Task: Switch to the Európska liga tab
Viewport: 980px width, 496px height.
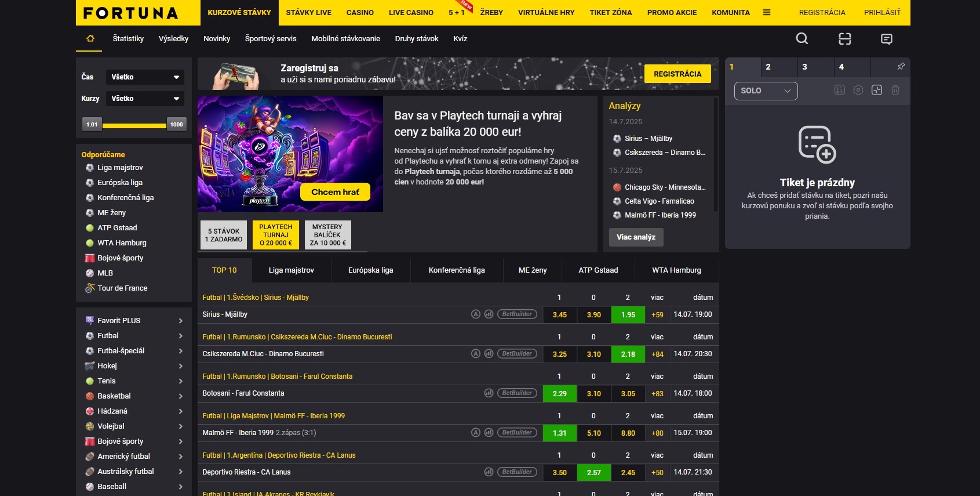Action: click(x=371, y=270)
